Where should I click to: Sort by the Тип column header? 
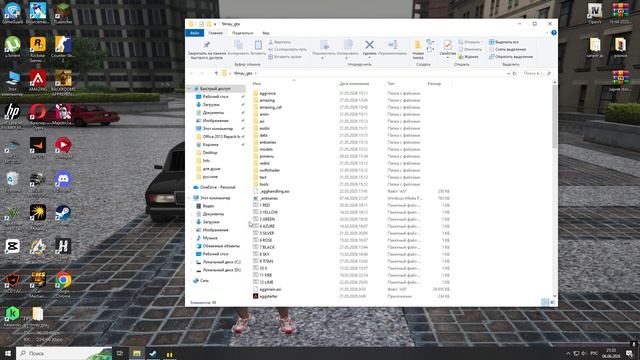[x=391, y=84]
